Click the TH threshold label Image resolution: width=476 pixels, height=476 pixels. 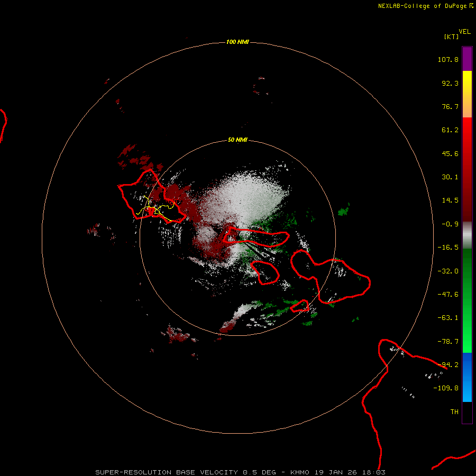point(454,412)
